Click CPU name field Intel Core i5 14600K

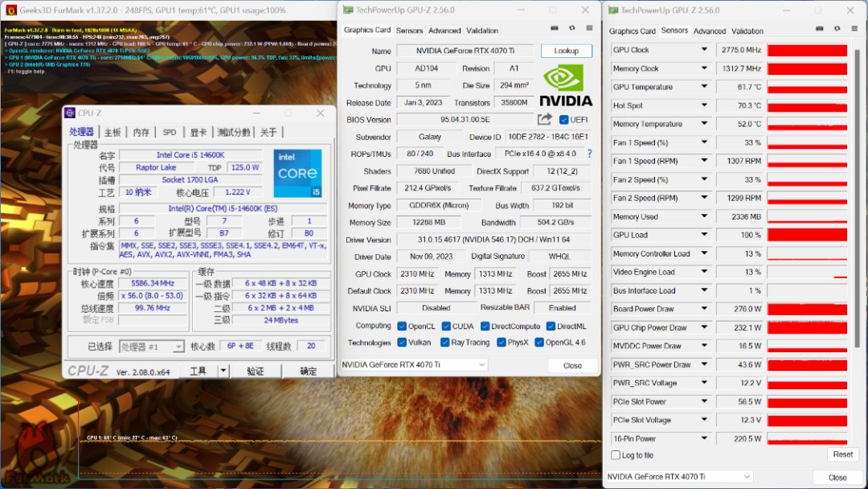point(190,155)
